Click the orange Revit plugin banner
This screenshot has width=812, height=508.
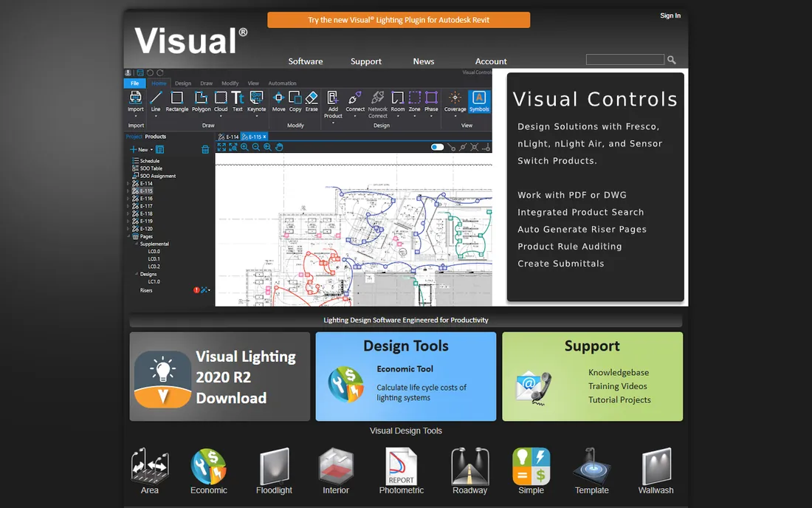tap(399, 20)
